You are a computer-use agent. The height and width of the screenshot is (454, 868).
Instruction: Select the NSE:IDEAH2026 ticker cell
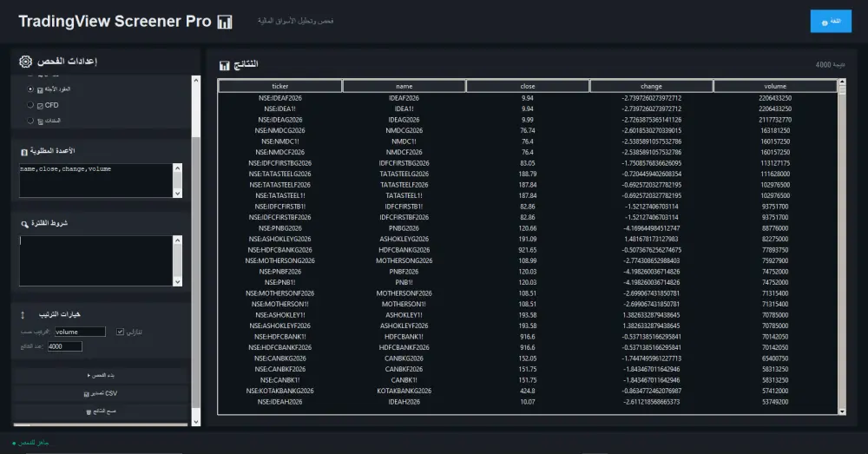(280, 402)
